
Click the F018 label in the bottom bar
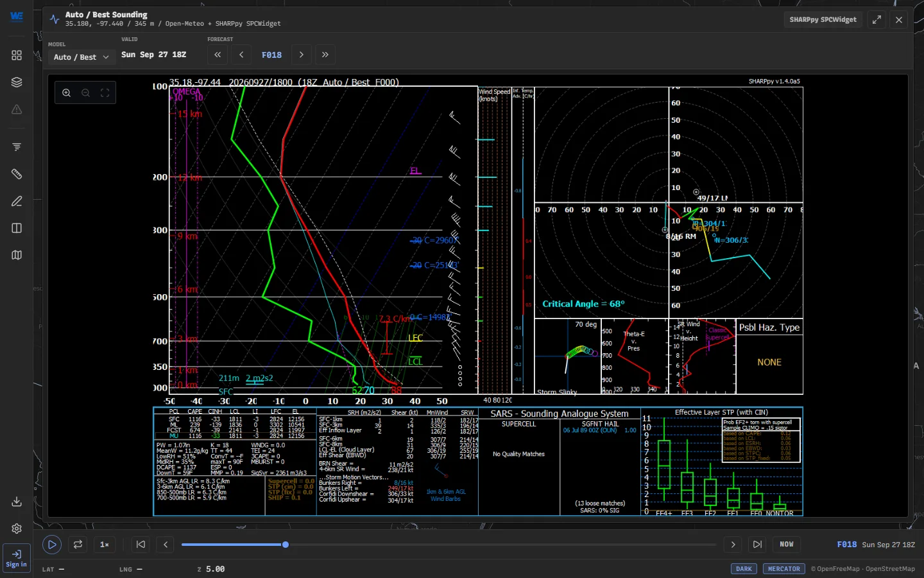[847, 545]
